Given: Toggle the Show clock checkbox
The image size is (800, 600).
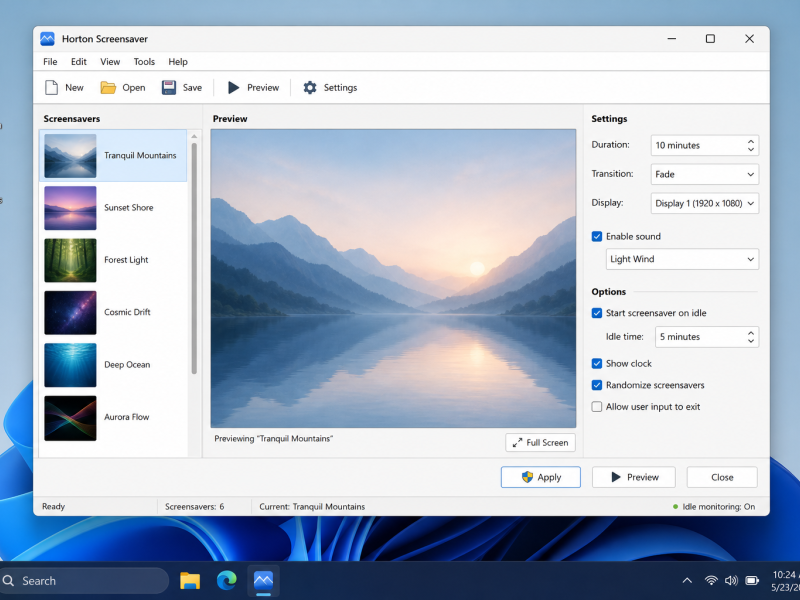Looking at the screenshot, I should [597, 363].
